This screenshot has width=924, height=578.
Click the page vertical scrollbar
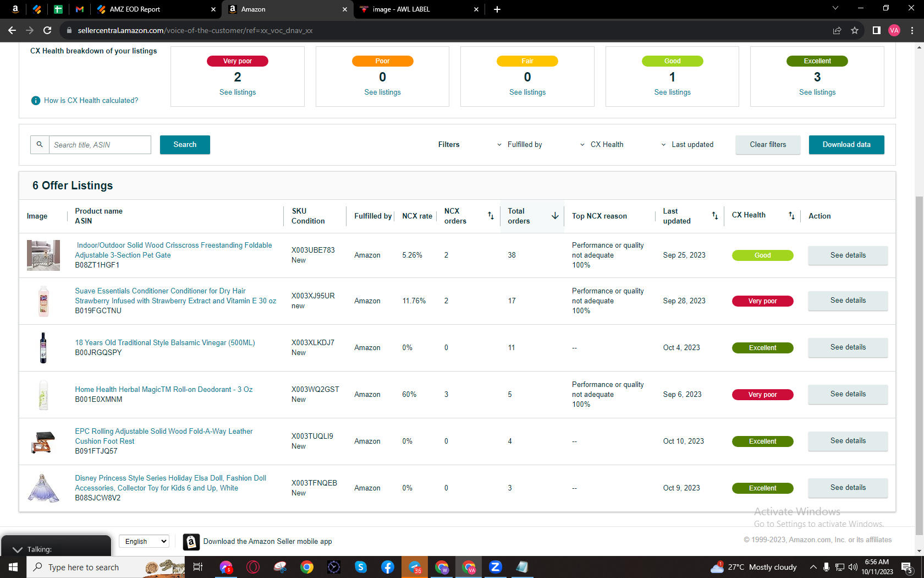(x=919, y=365)
